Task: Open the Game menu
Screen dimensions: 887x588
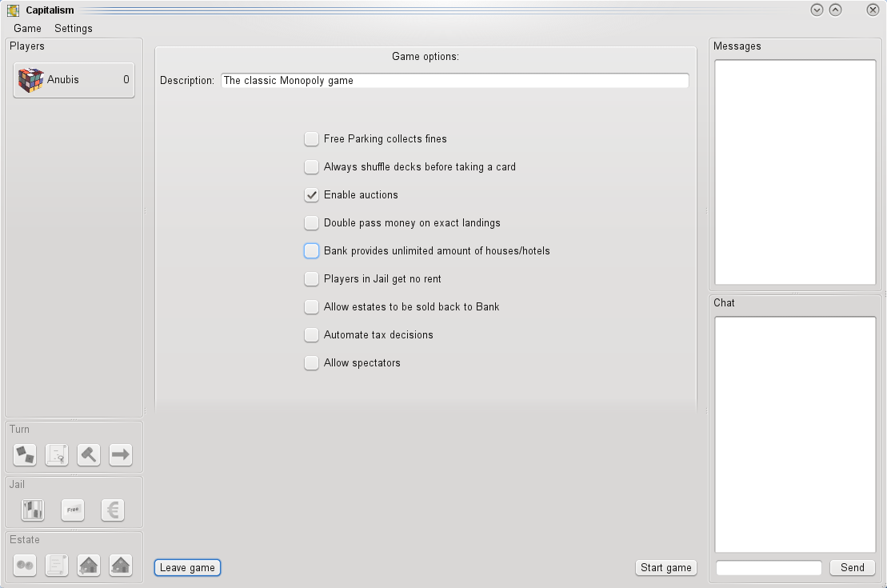Action: click(x=27, y=28)
